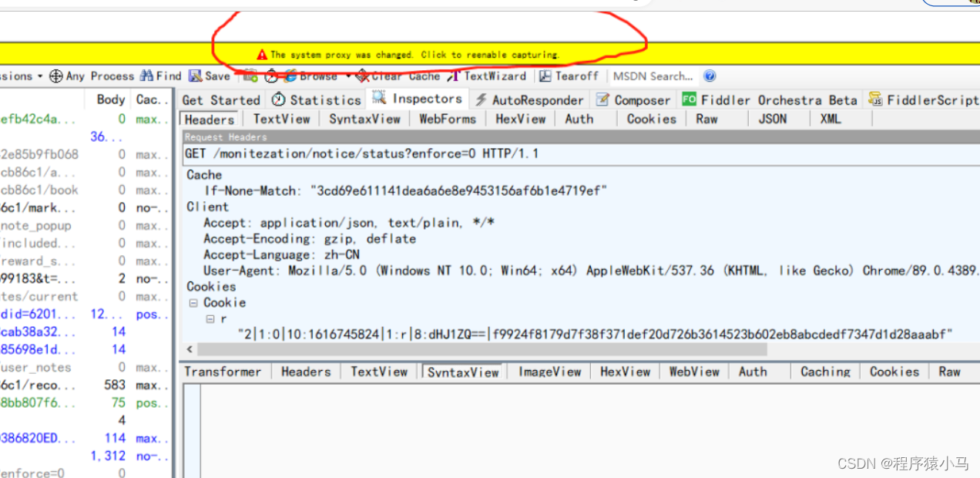Click the Composer pencil tab icon
Image resolution: width=980 pixels, height=478 pixels.
pyautogui.click(x=603, y=99)
